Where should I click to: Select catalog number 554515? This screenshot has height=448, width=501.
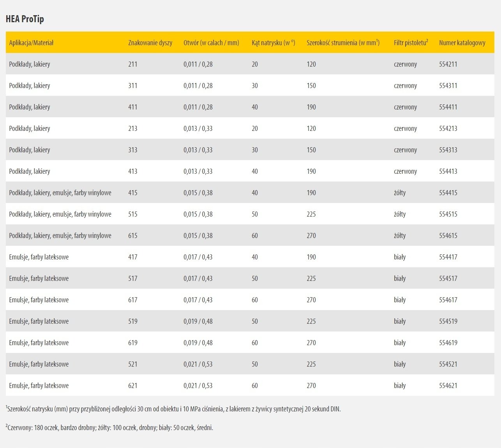(x=448, y=214)
